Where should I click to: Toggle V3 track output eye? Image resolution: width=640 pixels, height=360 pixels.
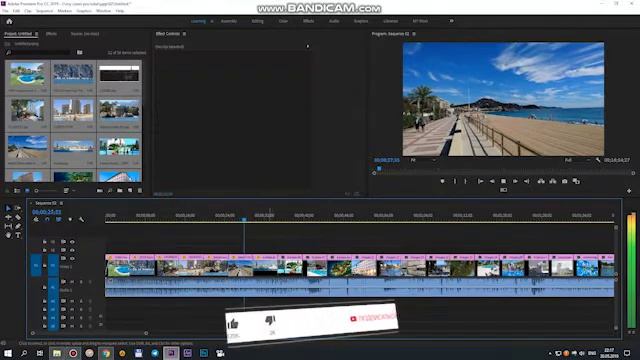[72, 242]
